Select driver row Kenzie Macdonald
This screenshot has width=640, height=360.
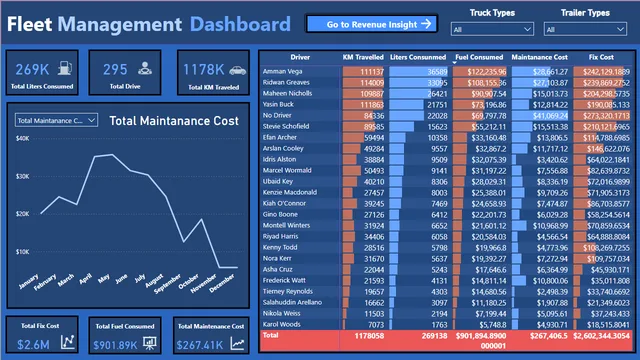tap(446, 193)
